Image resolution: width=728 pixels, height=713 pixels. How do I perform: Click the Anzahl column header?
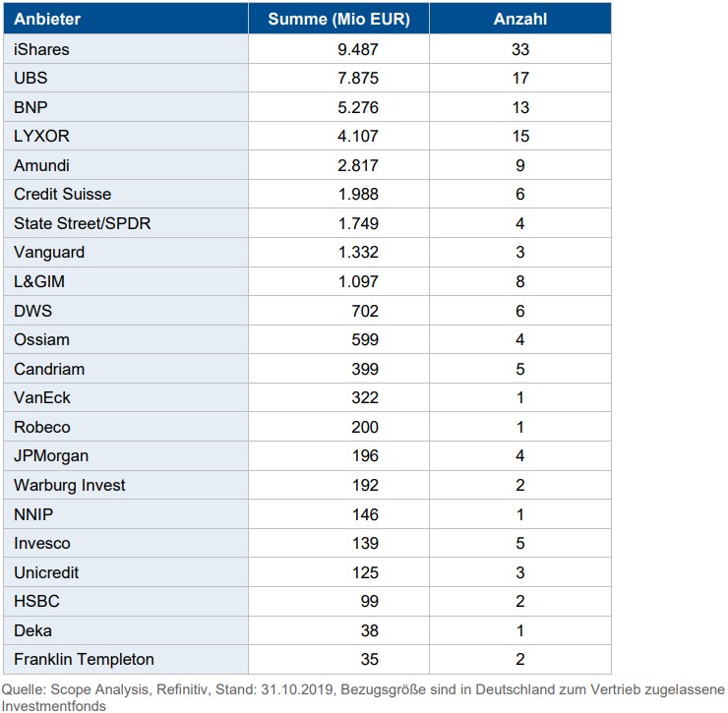[x=519, y=20]
